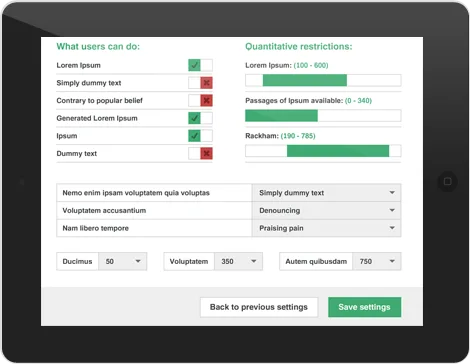Click the Passages of Ipsum available slider
The height and width of the screenshot is (364, 470).
coord(323,116)
